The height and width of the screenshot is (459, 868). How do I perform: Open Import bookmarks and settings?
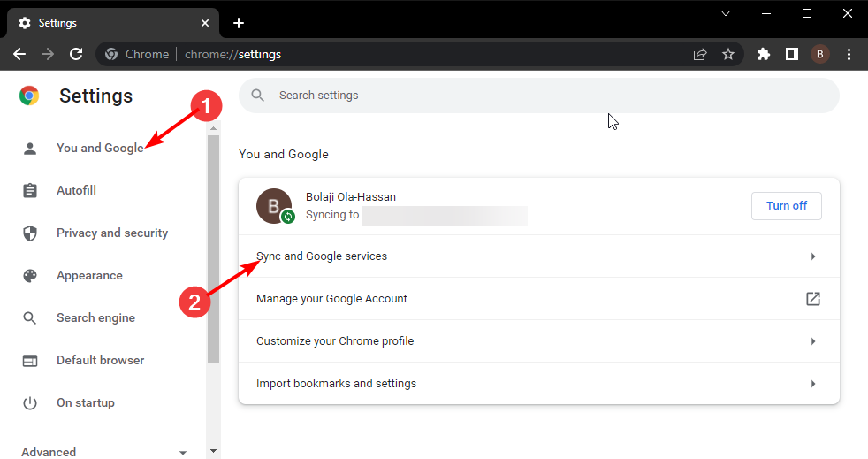[538, 384]
